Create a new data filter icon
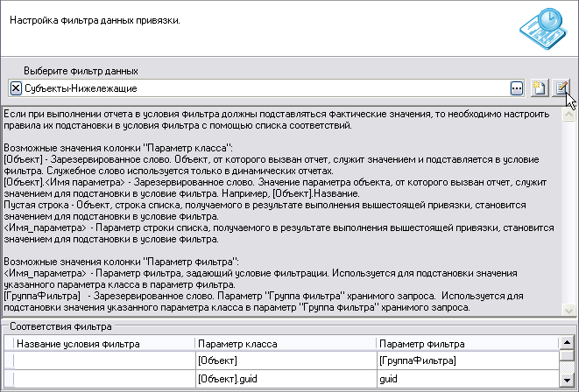This screenshot has height=392, width=579. pyautogui.click(x=540, y=88)
